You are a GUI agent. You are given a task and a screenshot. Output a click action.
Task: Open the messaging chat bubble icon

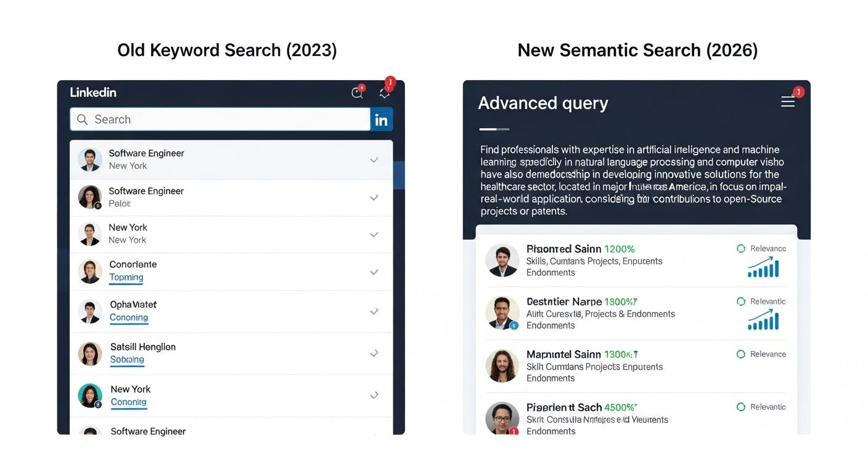coord(357,93)
